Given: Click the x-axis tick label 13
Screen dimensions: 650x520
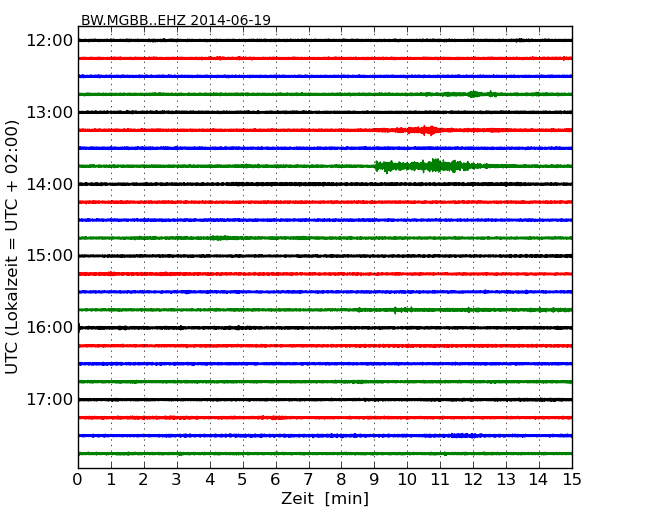Looking at the screenshot, I should (x=506, y=479).
